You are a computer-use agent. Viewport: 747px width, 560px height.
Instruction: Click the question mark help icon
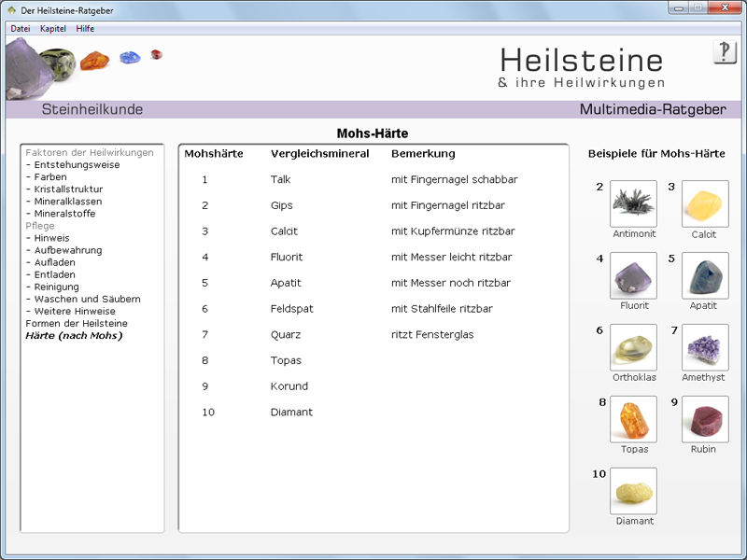725,52
